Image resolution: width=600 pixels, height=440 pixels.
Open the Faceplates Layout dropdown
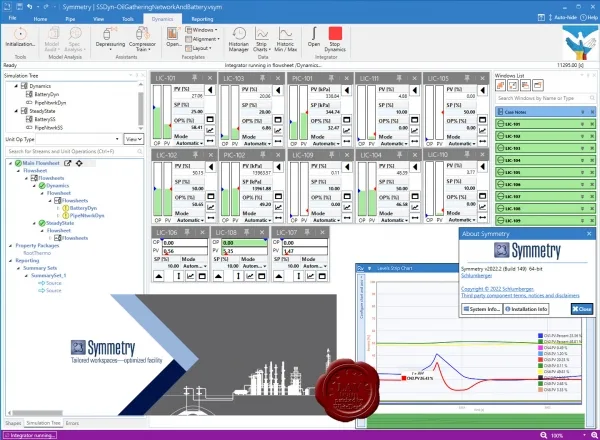click(198, 48)
